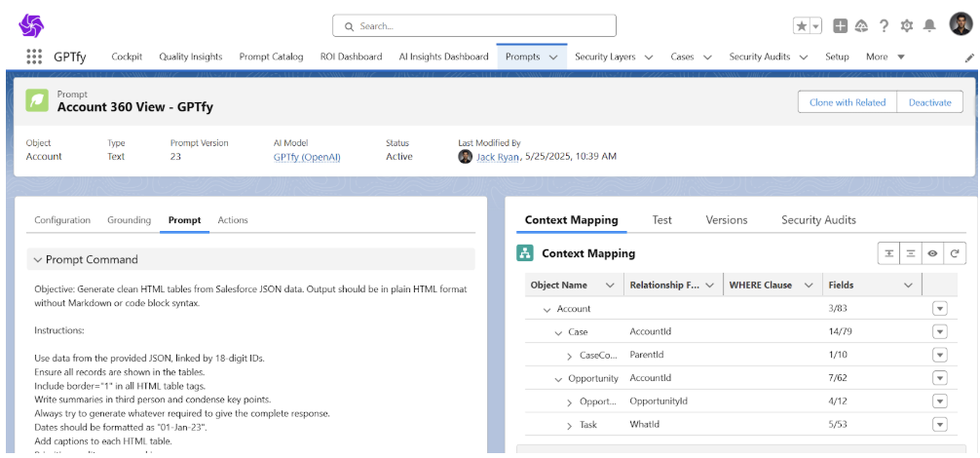
Task: Select the Prompt tab in left panel
Action: point(184,220)
